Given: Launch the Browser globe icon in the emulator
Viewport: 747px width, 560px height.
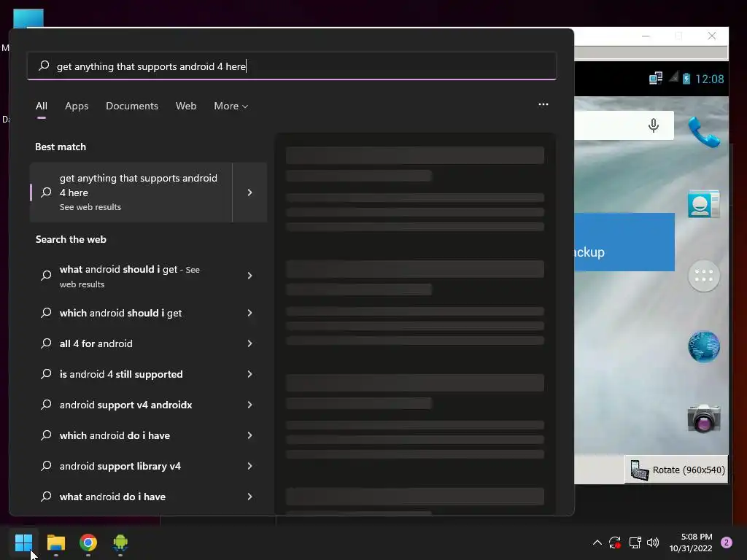Looking at the screenshot, I should click(x=704, y=346).
